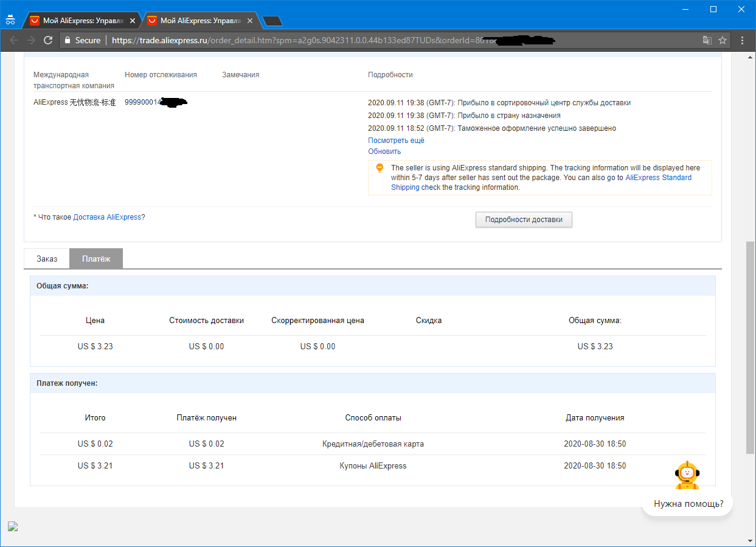Click the US $ 0.02 Итого amount
This screenshot has width=756, height=547.
95,444
